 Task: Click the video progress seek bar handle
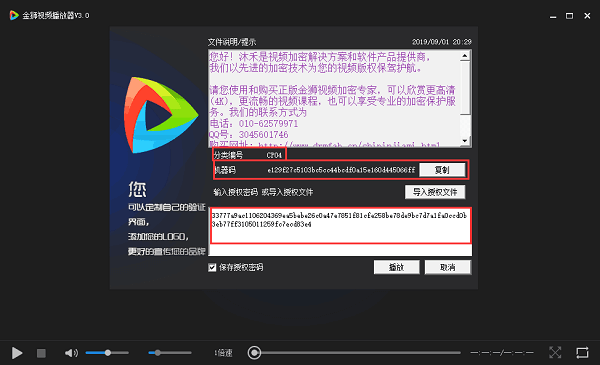pos(254,353)
